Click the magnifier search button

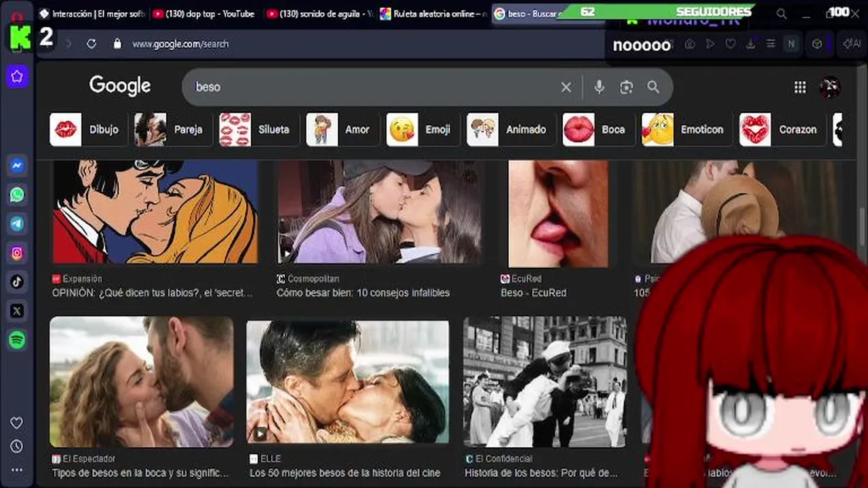[x=653, y=87]
